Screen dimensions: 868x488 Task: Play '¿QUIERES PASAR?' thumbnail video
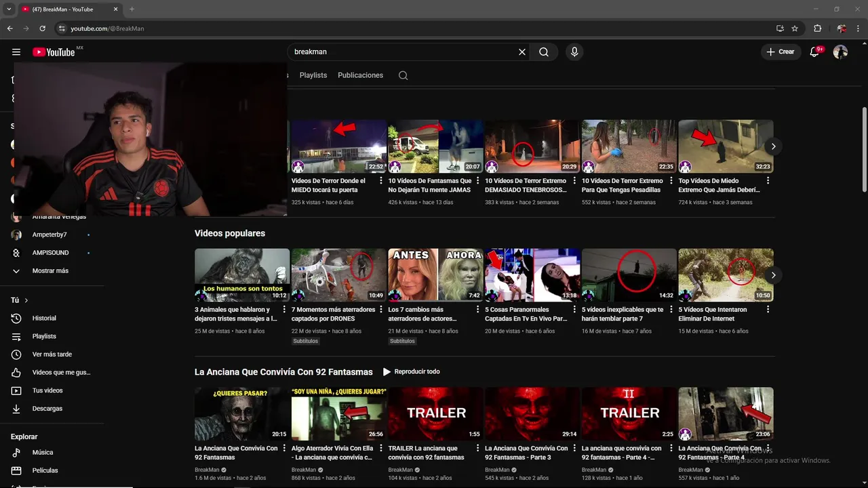pyautogui.click(x=242, y=414)
